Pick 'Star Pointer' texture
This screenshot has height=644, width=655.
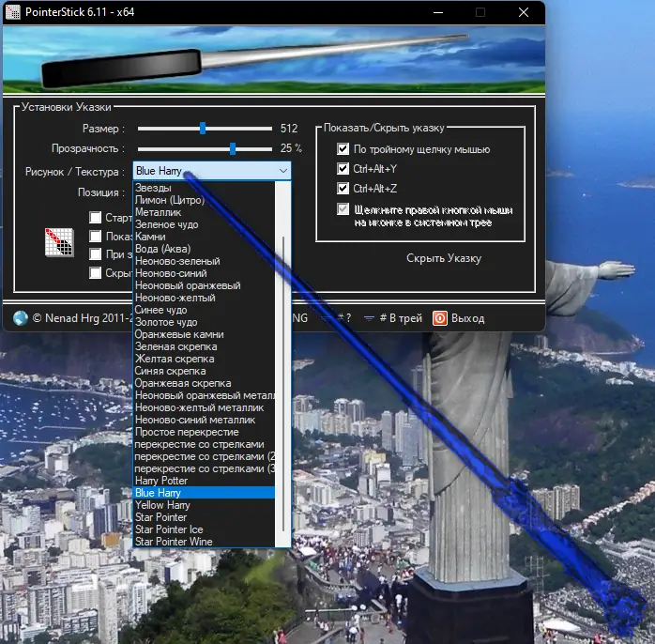(x=205, y=517)
